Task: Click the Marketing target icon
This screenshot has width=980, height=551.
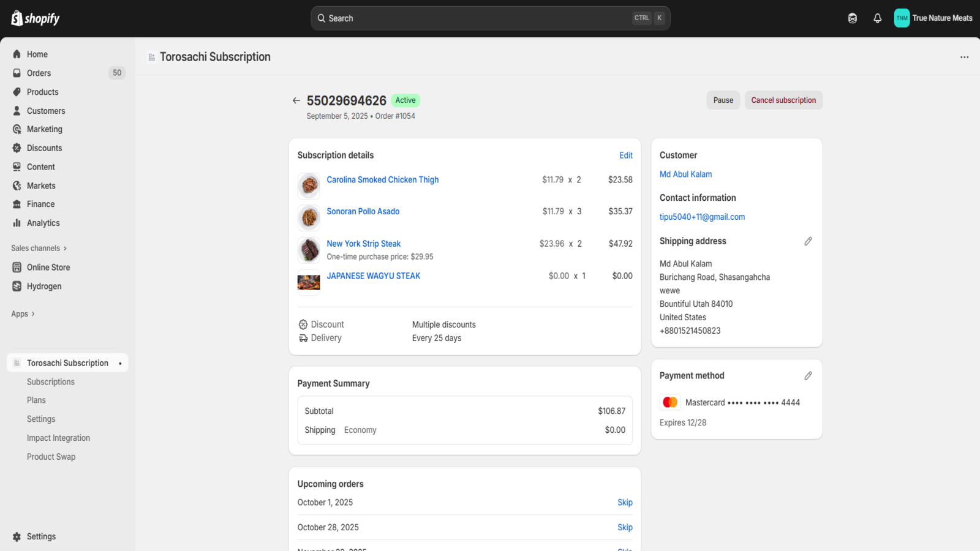Action: (17, 129)
